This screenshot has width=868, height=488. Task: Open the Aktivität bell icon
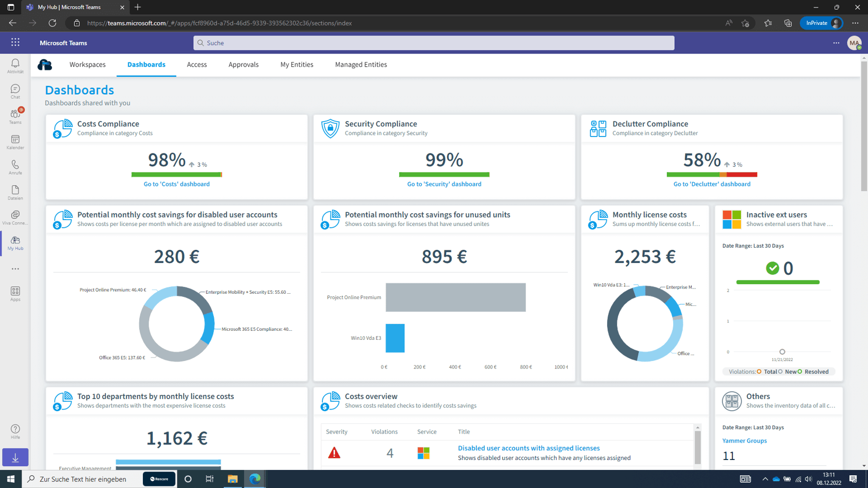click(15, 66)
